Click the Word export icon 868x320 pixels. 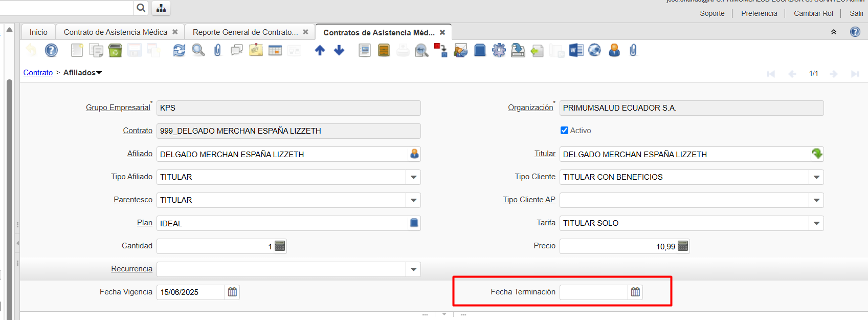coord(576,50)
